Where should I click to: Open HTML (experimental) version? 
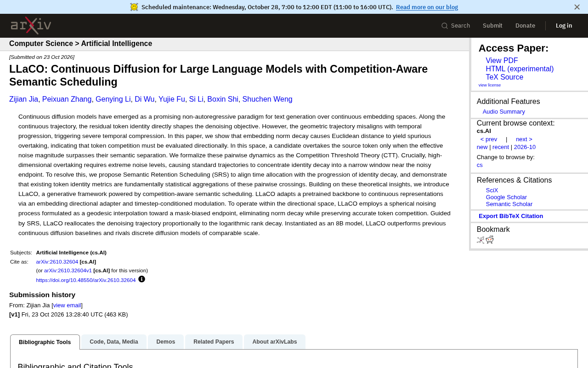click(x=520, y=69)
